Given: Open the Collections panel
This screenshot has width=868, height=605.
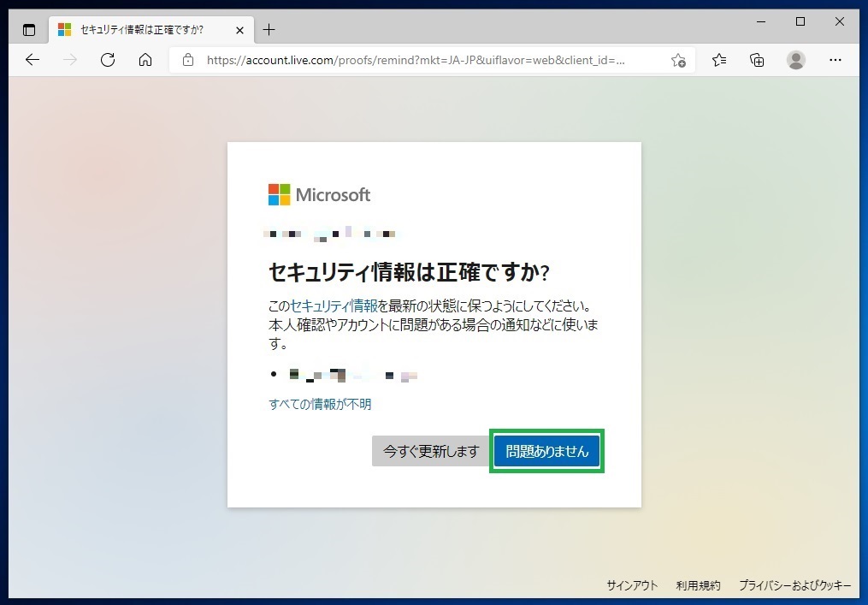Looking at the screenshot, I should click(x=757, y=60).
